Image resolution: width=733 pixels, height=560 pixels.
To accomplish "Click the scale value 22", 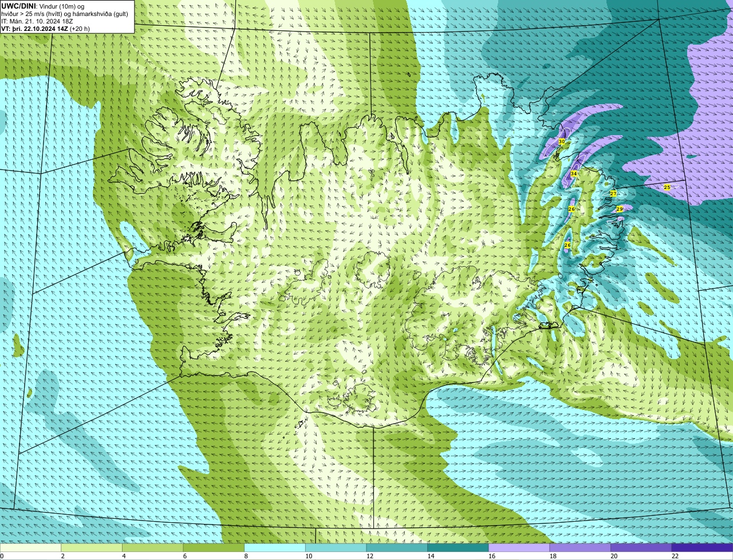I will (675, 555).
